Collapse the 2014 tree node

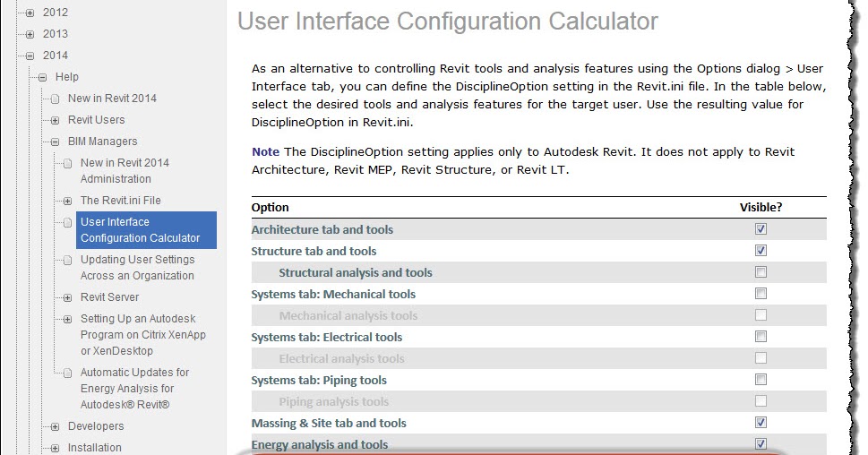[30, 56]
